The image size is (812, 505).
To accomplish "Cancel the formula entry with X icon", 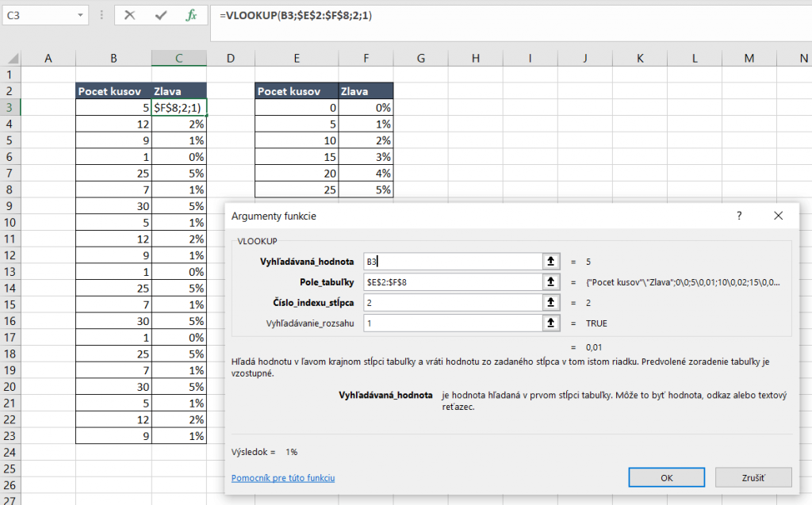I will [x=129, y=16].
